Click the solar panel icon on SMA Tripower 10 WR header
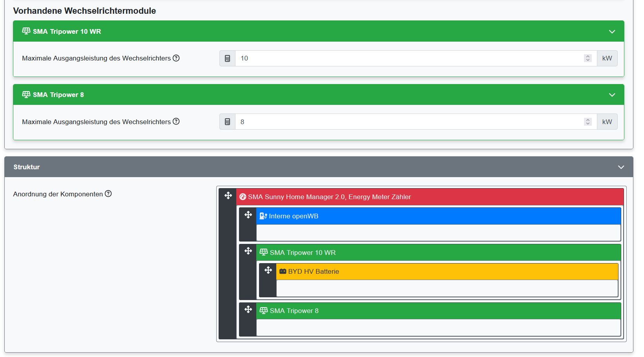 26,31
